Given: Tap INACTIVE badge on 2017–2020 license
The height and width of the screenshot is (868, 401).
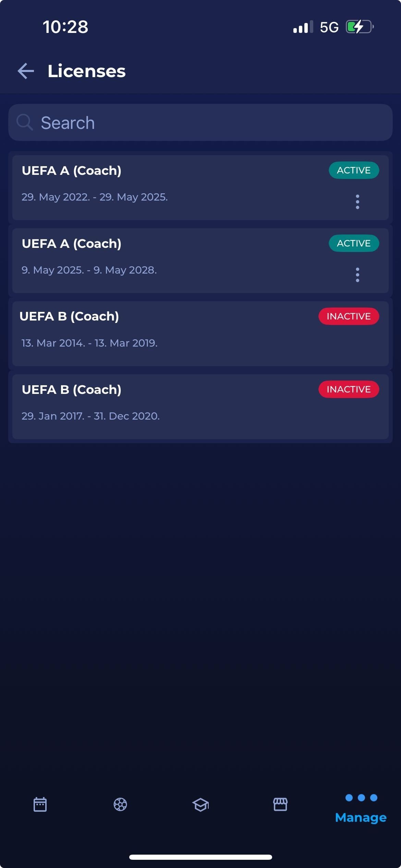Looking at the screenshot, I should (349, 389).
